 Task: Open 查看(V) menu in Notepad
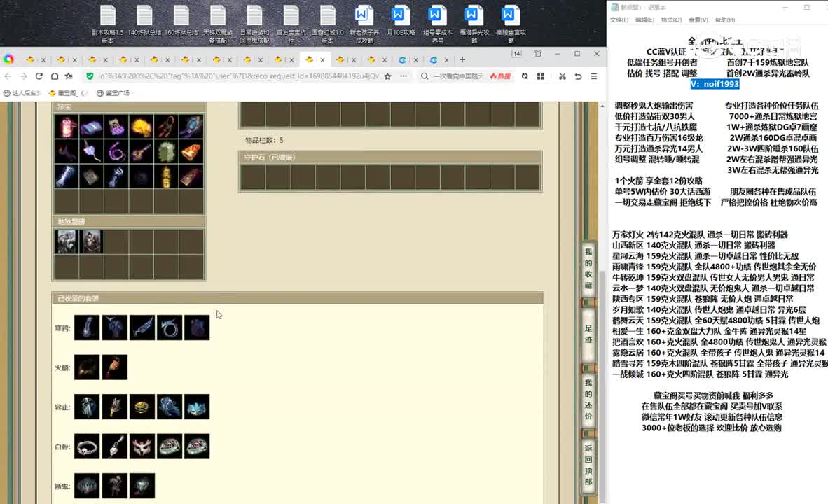pyautogui.click(x=698, y=20)
